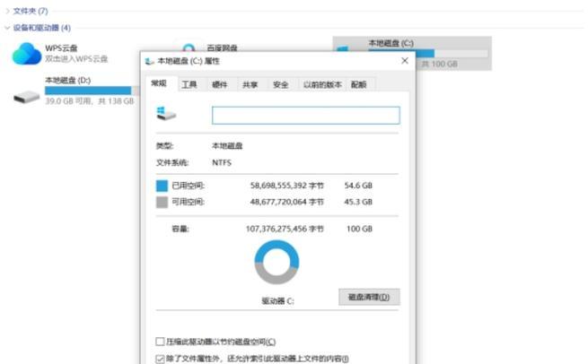Click the gray 可用空间 color swatch
This screenshot has width=588, height=364.
pyautogui.click(x=162, y=203)
